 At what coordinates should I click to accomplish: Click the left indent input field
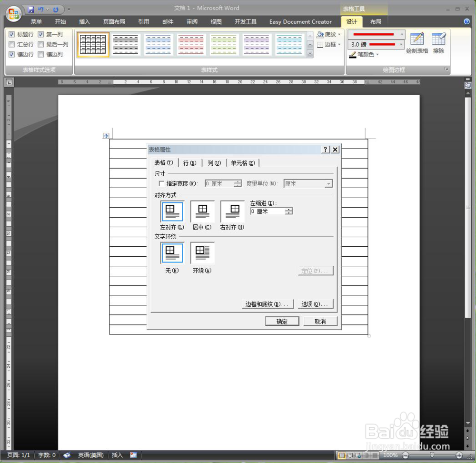(x=268, y=211)
